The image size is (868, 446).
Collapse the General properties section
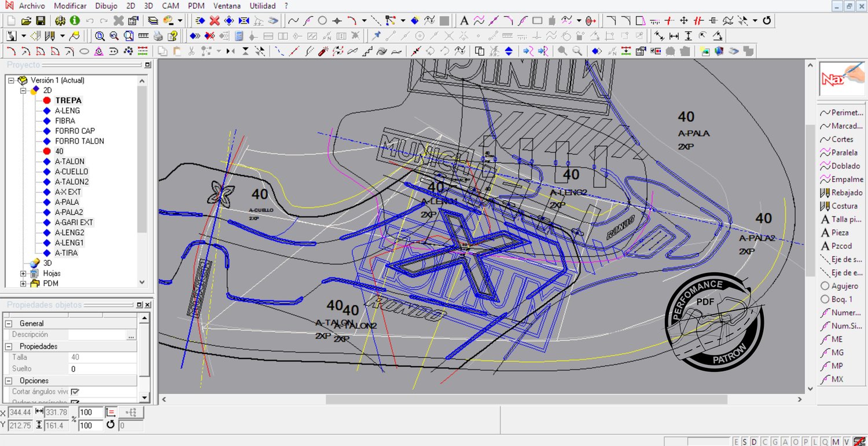click(x=8, y=324)
